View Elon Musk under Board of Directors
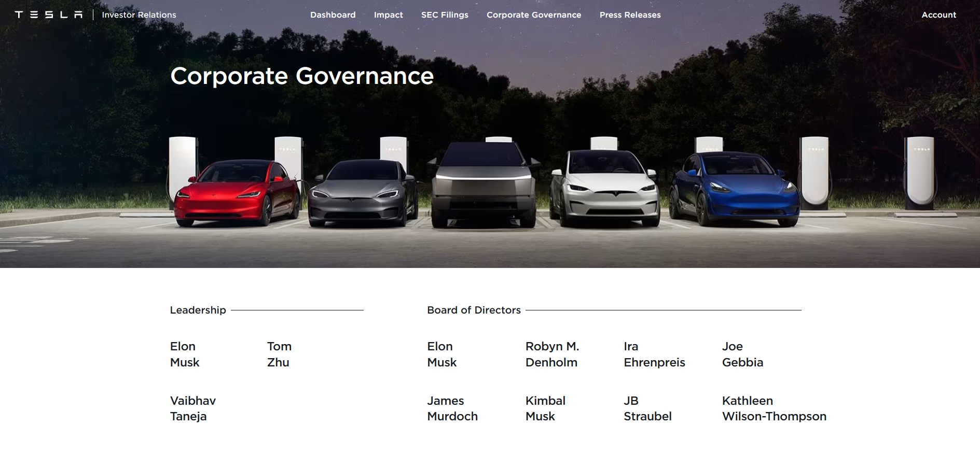The height and width of the screenshot is (468, 980). click(442, 354)
